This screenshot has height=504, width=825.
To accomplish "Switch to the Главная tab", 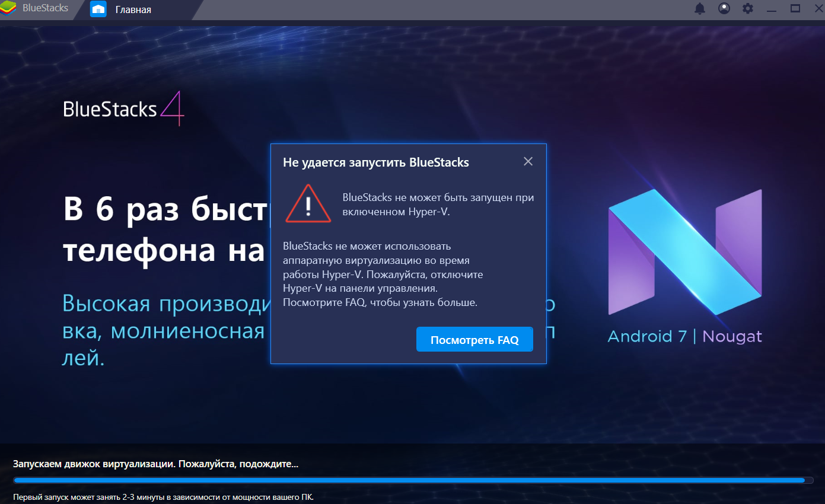I will click(133, 9).
